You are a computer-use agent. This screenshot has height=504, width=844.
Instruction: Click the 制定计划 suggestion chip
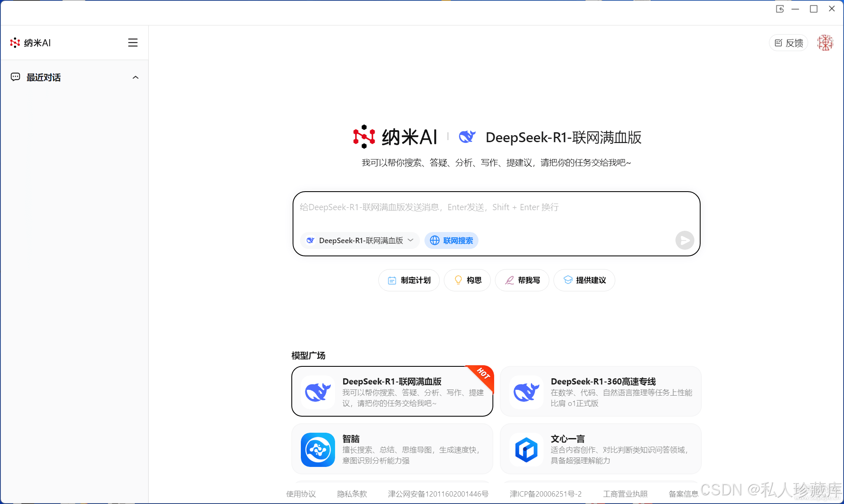pyautogui.click(x=409, y=280)
